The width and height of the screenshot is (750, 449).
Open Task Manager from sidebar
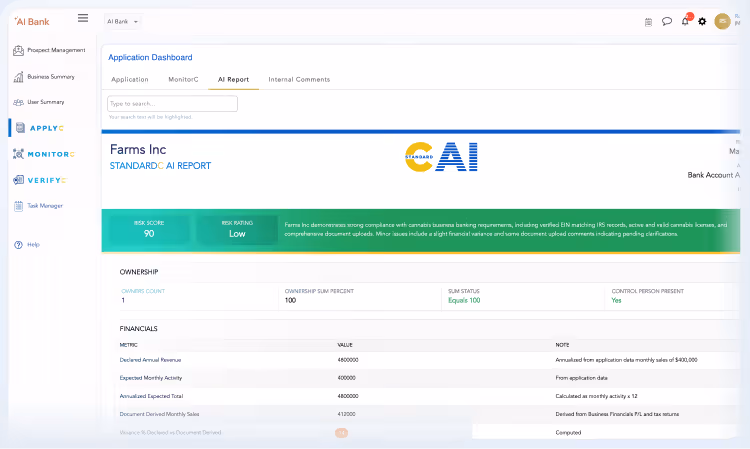point(45,206)
